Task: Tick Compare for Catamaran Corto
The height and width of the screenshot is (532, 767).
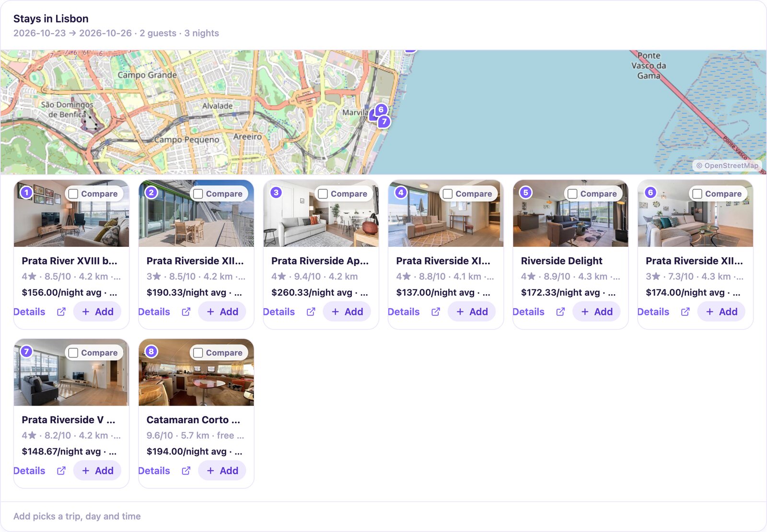Action: click(198, 353)
